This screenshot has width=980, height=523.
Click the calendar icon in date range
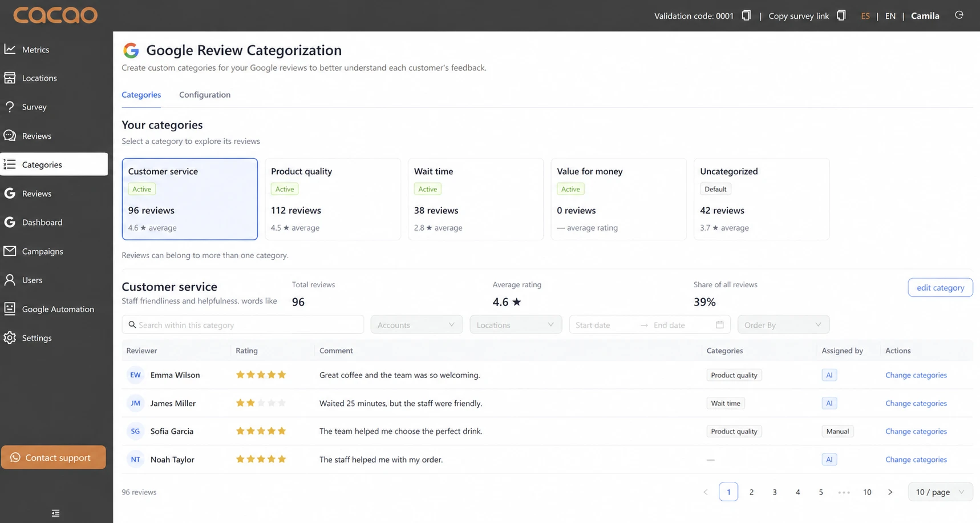tap(720, 324)
